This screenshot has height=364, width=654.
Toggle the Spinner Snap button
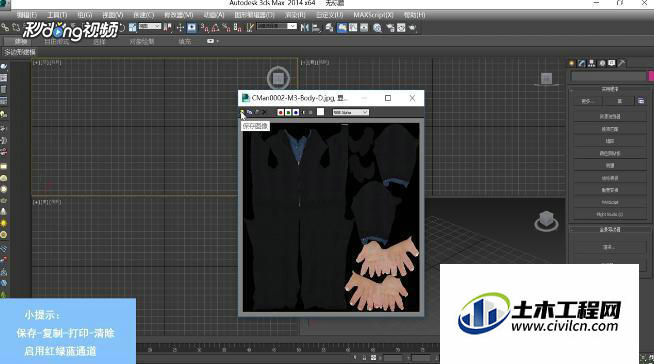[x=236, y=28]
